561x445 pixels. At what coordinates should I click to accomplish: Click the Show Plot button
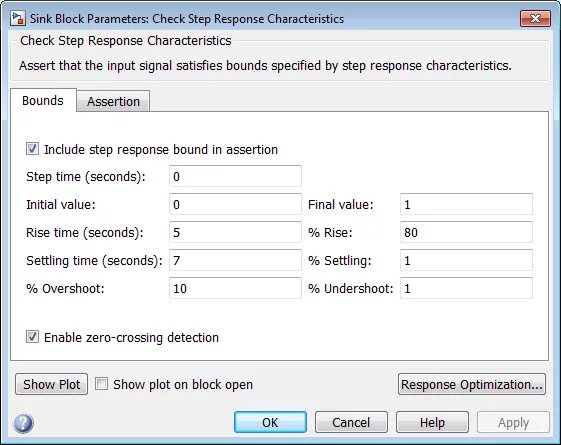[x=52, y=384]
